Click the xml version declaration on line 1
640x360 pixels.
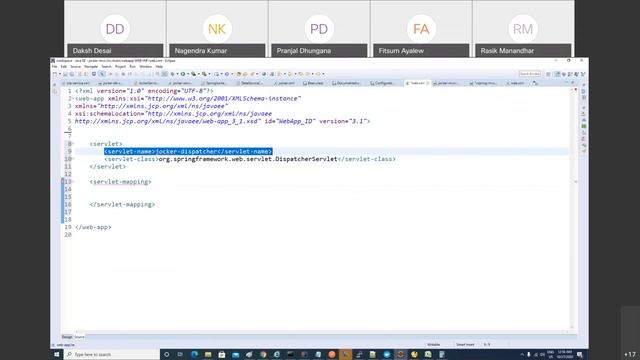(144, 91)
